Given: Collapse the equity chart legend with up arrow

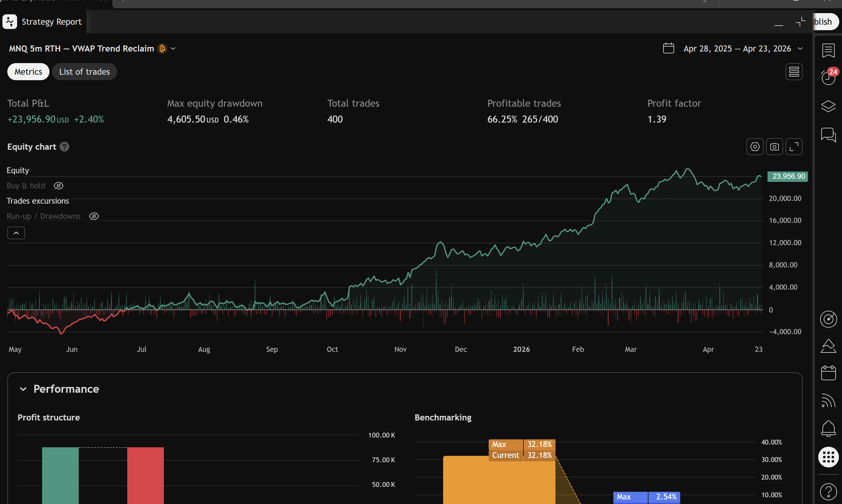Looking at the screenshot, I should [x=16, y=233].
